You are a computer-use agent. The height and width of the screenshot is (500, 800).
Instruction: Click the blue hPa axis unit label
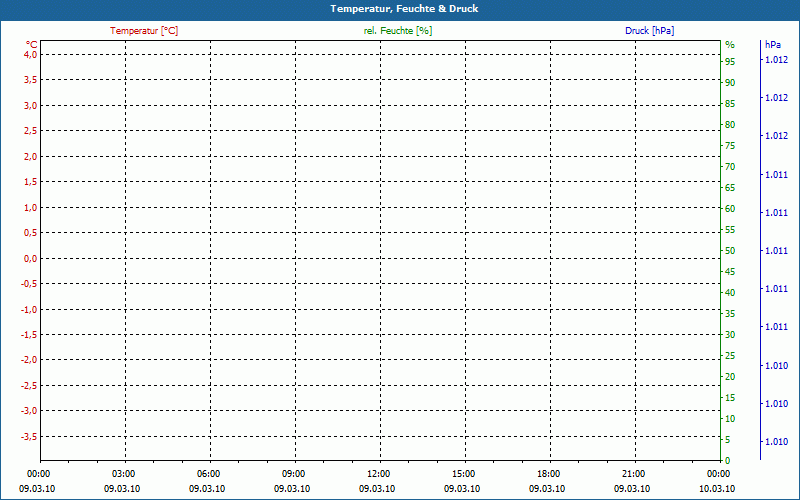(x=773, y=44)
